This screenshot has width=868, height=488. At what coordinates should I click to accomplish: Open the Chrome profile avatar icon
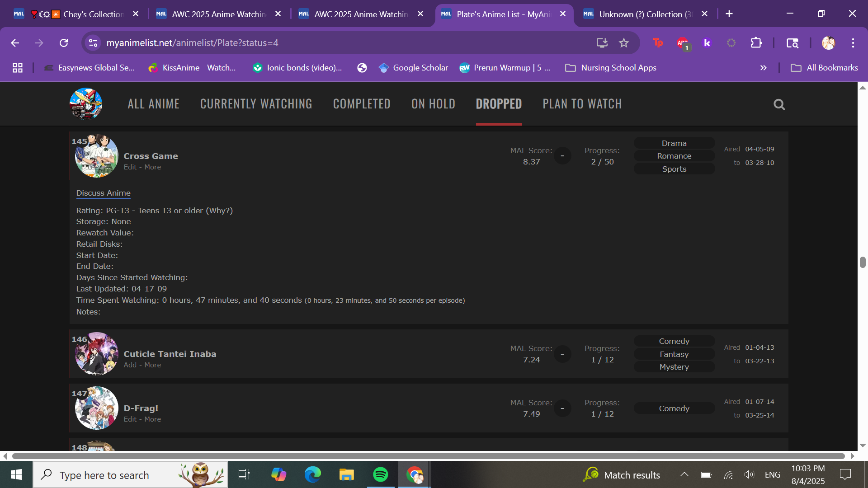(x=828, y=43)
